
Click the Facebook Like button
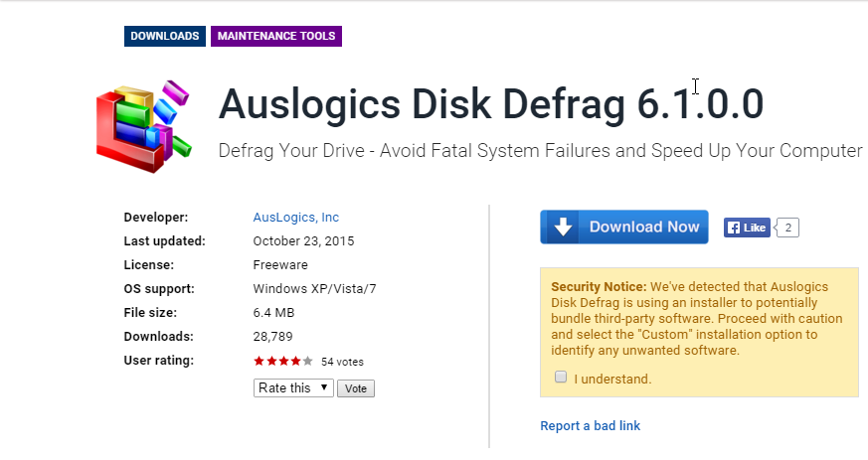[x=747, y=228]
